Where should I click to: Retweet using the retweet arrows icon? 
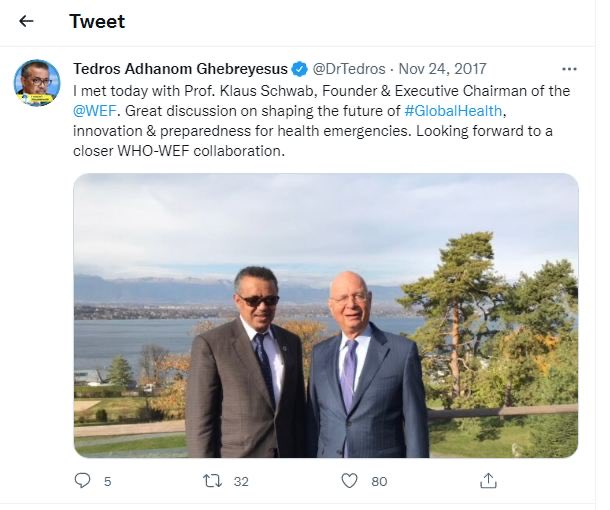[213, 481]
